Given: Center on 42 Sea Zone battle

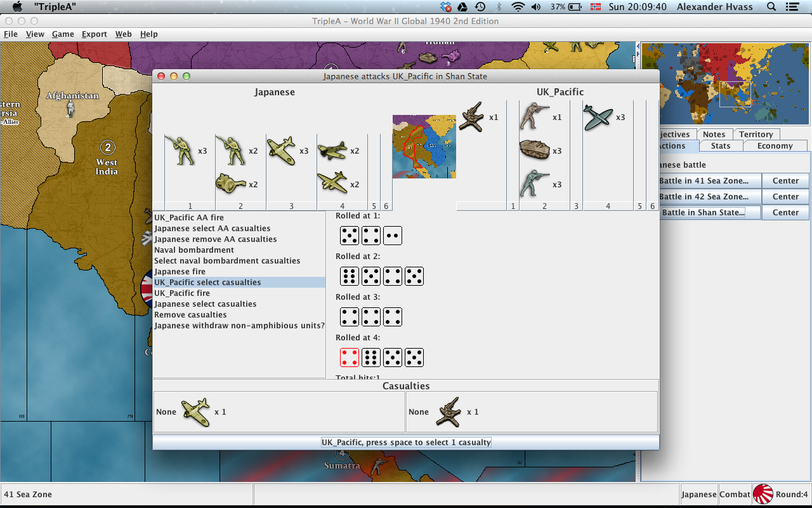Looking at the screenshot, I should coord(785,197).
